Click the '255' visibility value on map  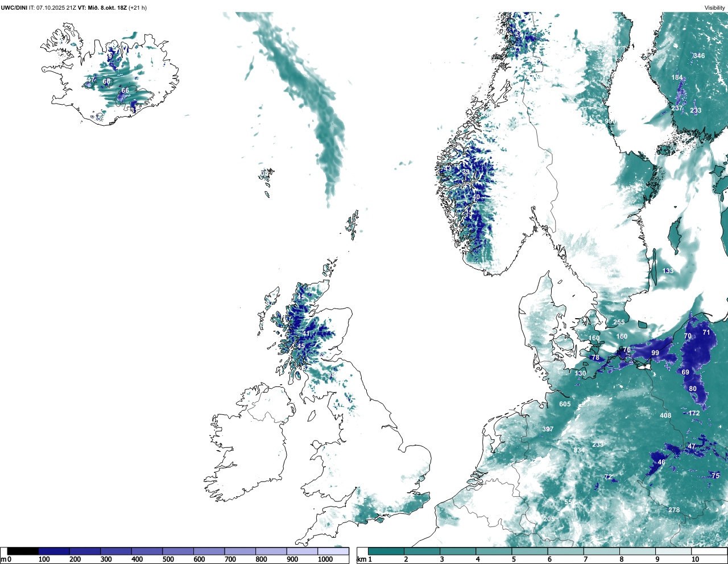pyautogui.click(x=619, y=322)
